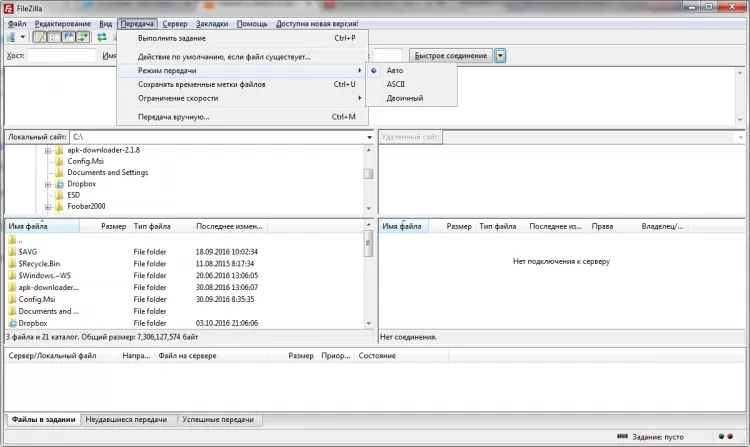Open the Файл menu

coord(17,23)
